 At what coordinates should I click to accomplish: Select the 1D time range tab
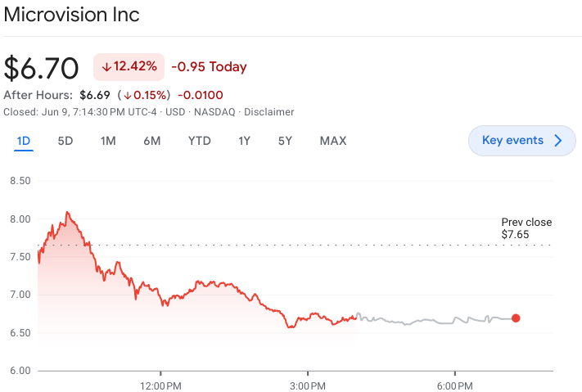[24, 141]
